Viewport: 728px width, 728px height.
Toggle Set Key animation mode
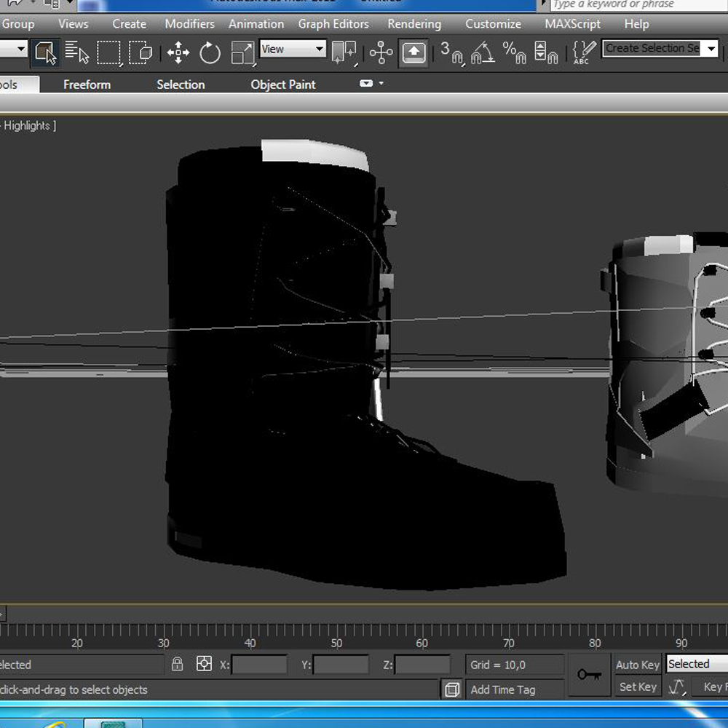tap(638, 687)
